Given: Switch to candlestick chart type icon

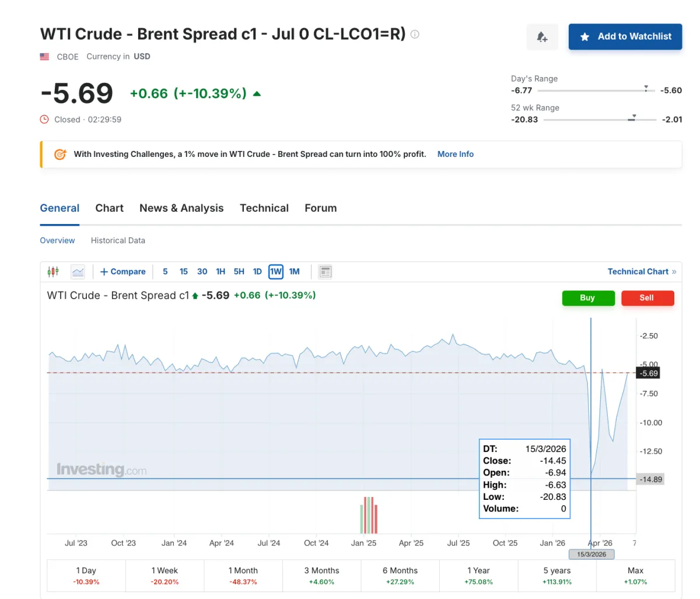Looking at the screenshot, I should (x=53, y=271).
